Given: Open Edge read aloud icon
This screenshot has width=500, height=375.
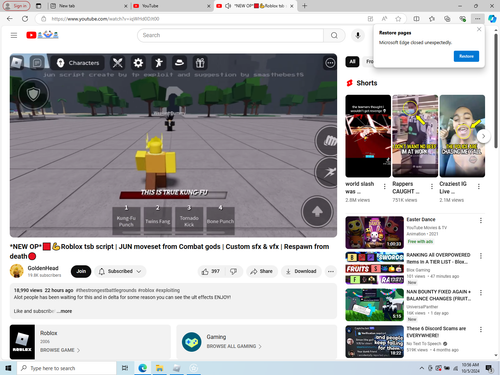Looking at the screenshot, I should pyautogui.click(x=384, y=19).
